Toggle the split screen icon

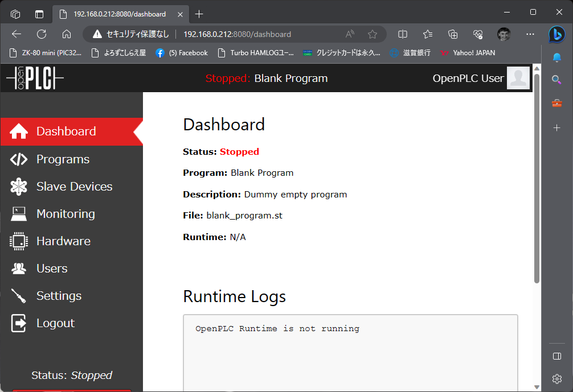(403, 34)
